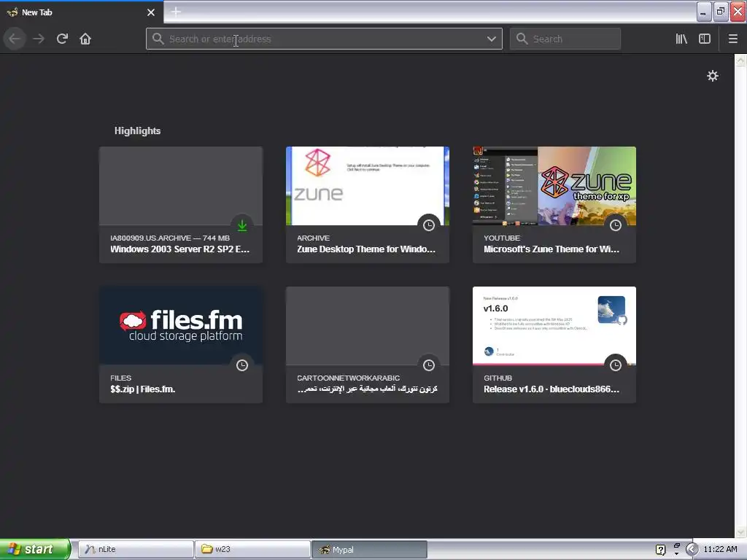The image size is (747, 560).
Task: Open Microsoft's Zune Theme YouTube link
Action: [551, 249]
